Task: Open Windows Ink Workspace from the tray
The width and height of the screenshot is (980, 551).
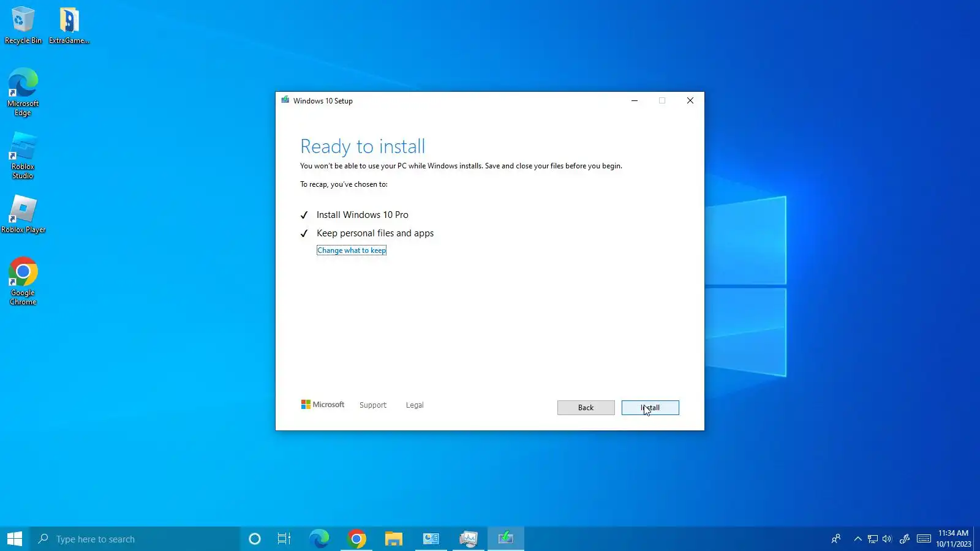Action: pos(905,539)
